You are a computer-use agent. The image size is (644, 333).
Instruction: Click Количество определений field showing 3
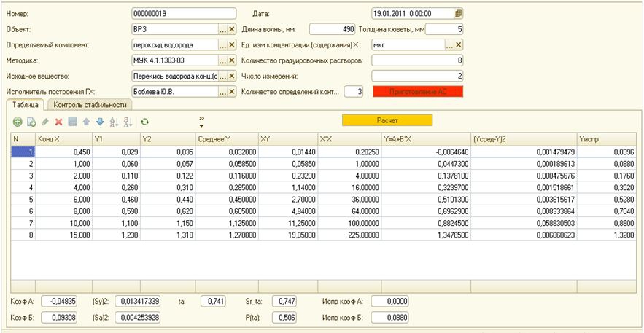point(354,92)
